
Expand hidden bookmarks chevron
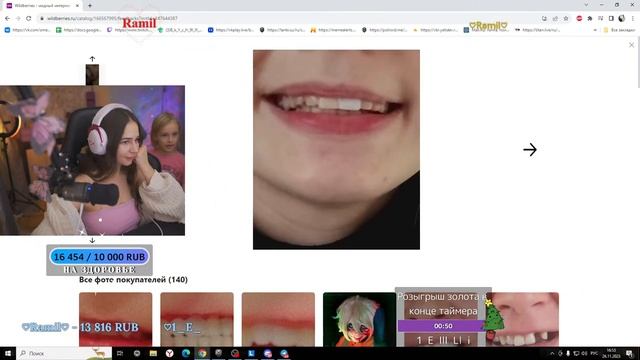click(x=595, y=30)
